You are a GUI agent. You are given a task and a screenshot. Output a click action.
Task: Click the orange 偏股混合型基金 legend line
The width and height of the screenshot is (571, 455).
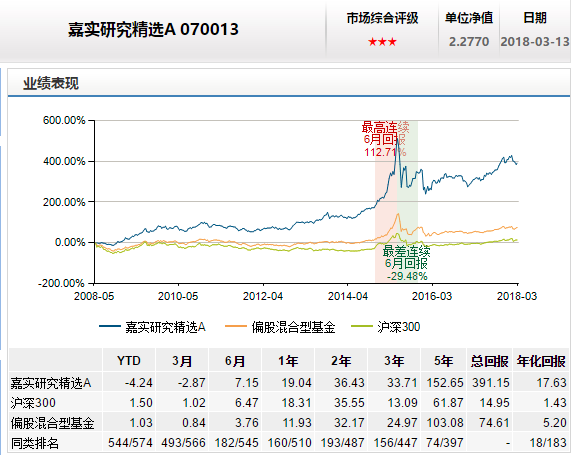click(236, 326)
